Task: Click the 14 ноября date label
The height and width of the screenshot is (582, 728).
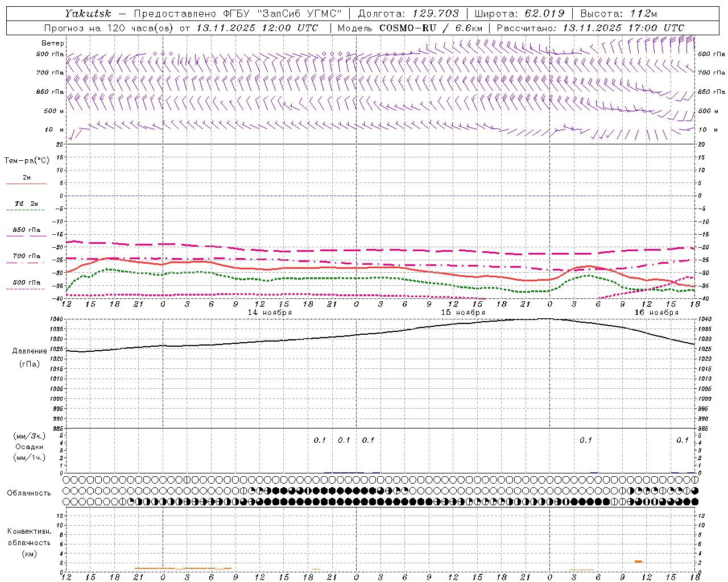Action: click(270, 313)
